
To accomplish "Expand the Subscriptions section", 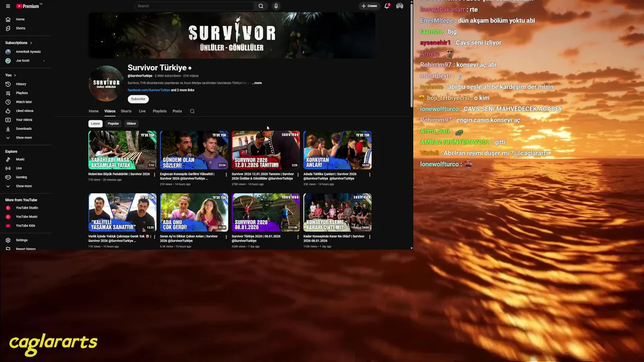I will coord(19,43).
